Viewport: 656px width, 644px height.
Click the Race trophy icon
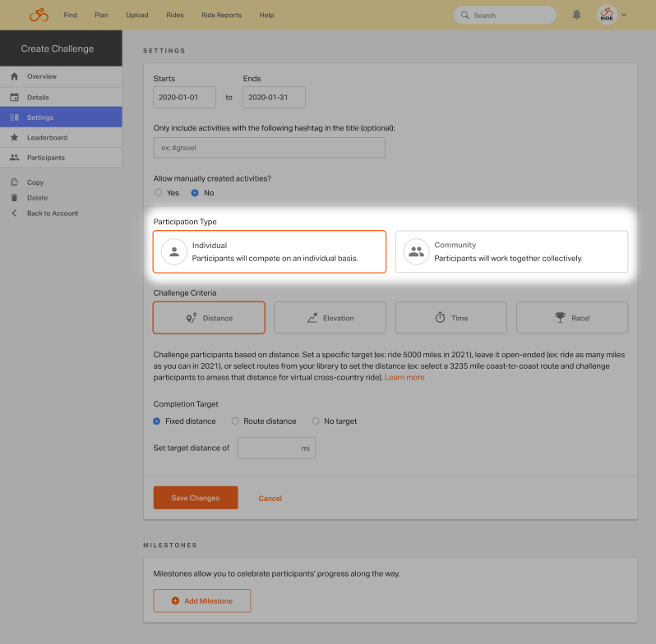click(560, 318)
